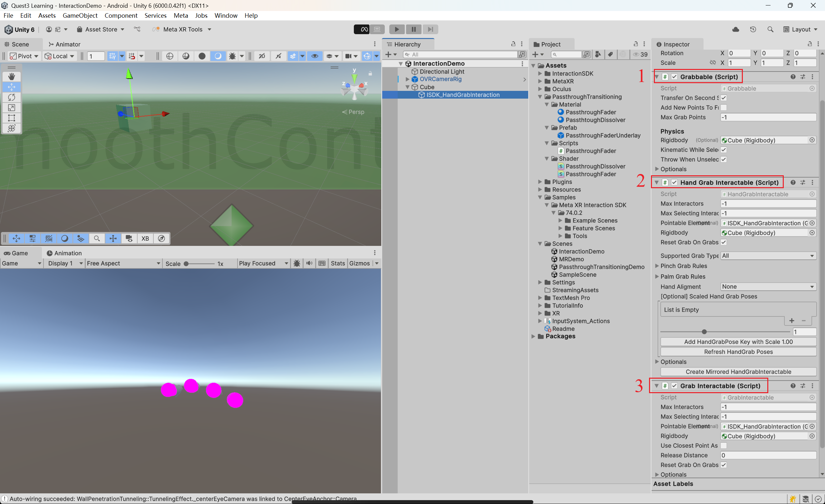Select the Transform tool in Scene toolbar
The image size is (825, 504).
click(11, 128)
